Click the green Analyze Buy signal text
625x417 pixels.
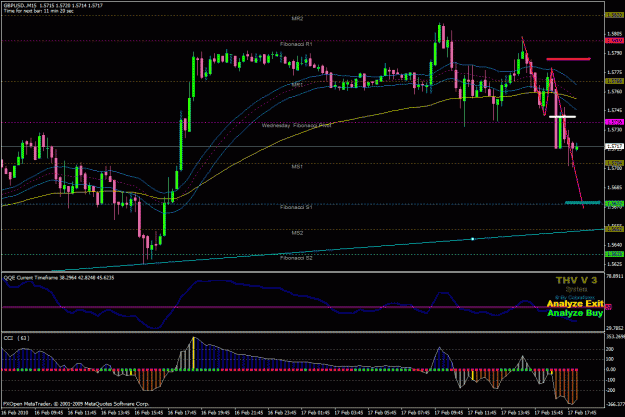[575, 313]
